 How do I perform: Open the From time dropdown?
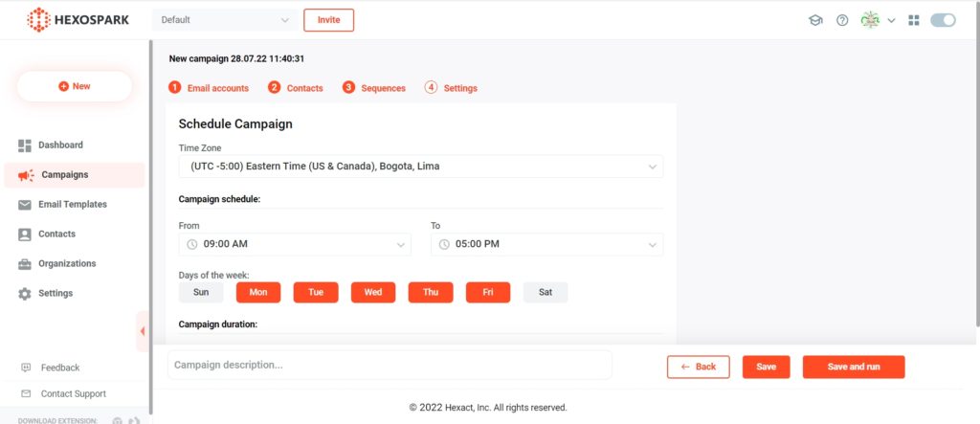click(295, 244)
